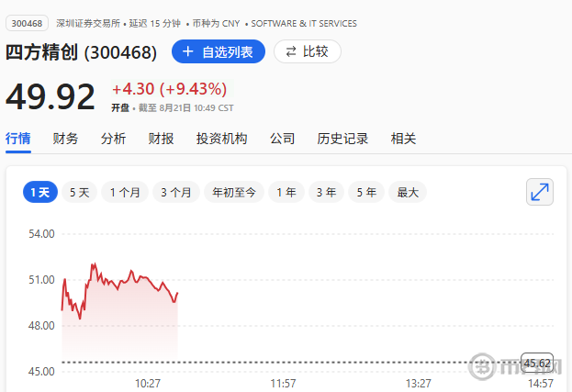This screenshot has height=392, width=572.
Task: Click the 10:27 time axis label
Action: [148, 383]
